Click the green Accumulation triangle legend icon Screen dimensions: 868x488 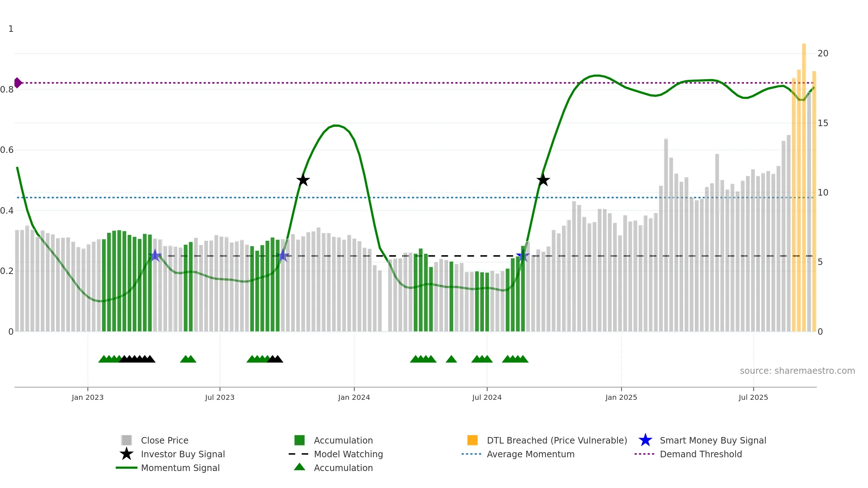299,467
